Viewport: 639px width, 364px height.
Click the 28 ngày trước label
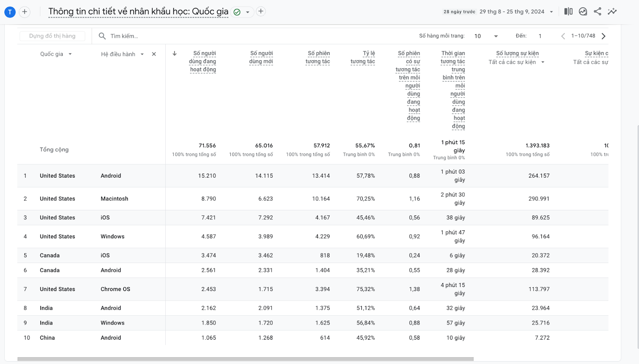click(x=459, y=12)
